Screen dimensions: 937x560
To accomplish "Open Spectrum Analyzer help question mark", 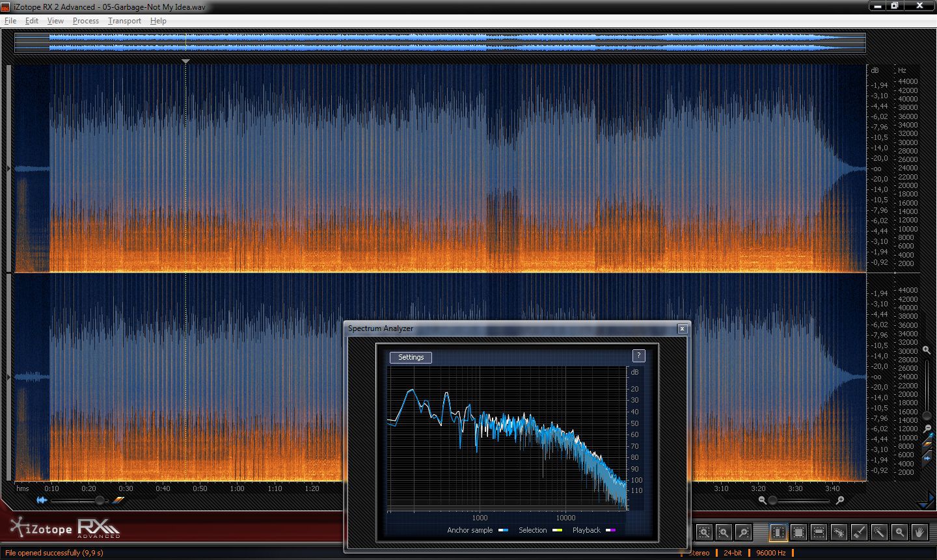I will pyautogui.click(x=638, y=356).
